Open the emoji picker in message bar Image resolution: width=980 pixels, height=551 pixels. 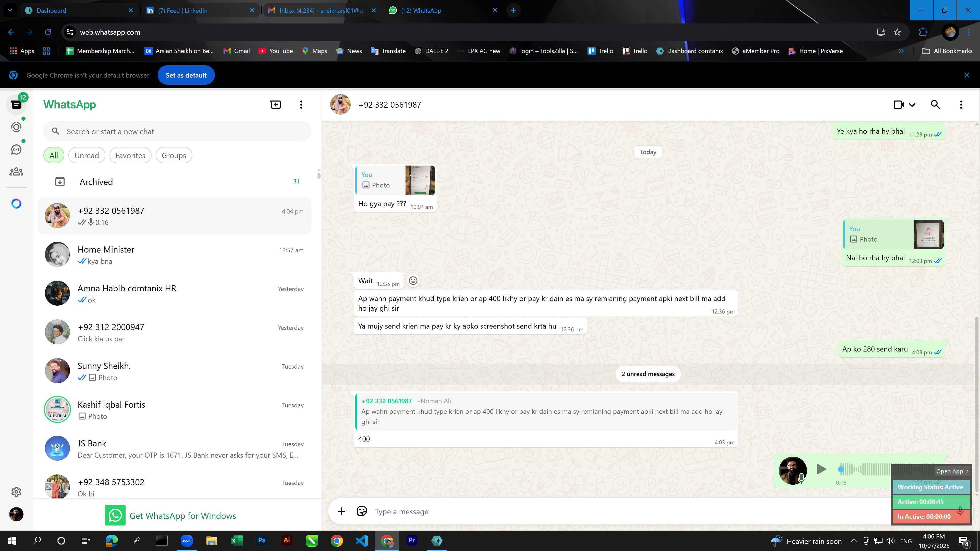point(361,511)
